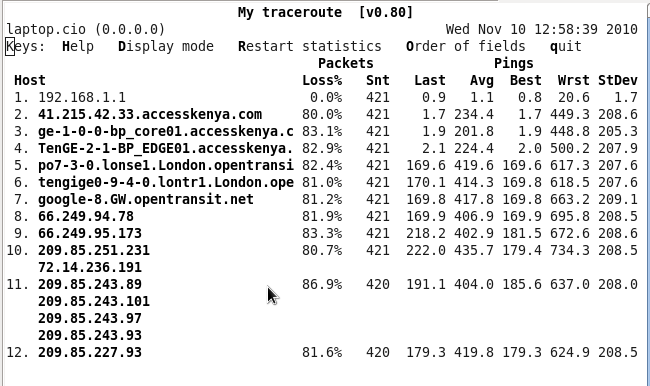Click Restart statistics option
Viewport: 650px width, 386px height.
310,46
